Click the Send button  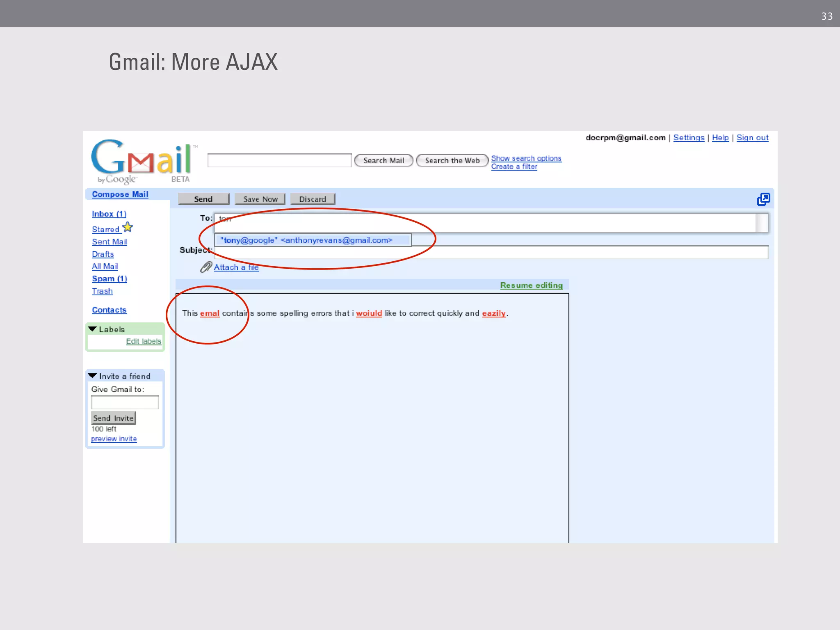203,199
